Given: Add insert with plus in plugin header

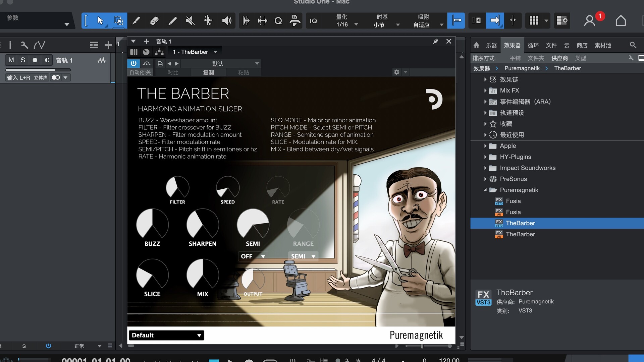Looking at the screenshot, I should point(146,41).
